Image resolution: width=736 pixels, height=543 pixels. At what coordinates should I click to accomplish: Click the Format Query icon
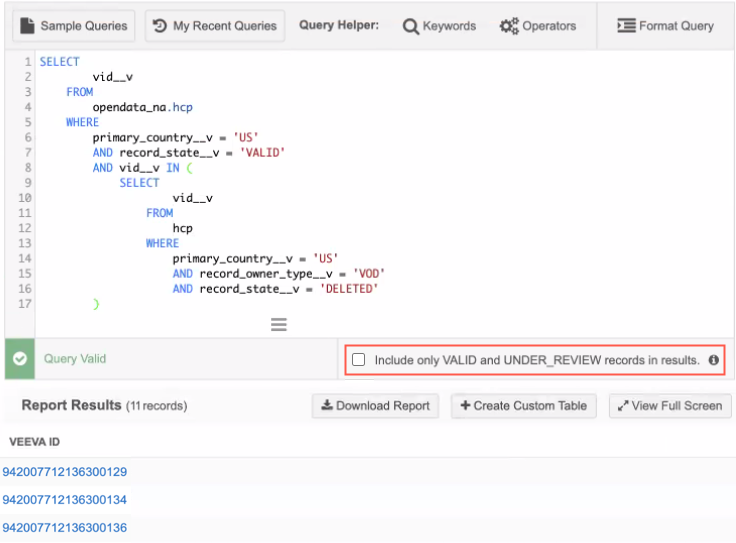click(x=626, y=25)
